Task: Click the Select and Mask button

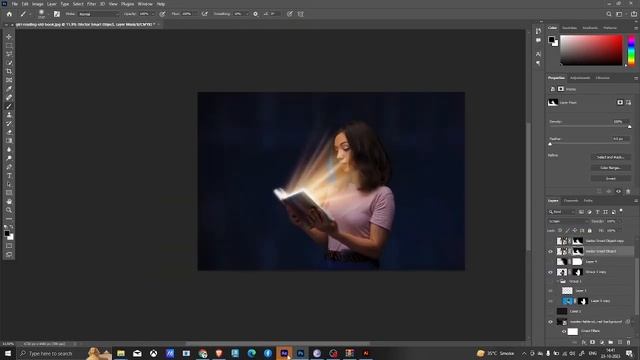Action: point(611,157)
